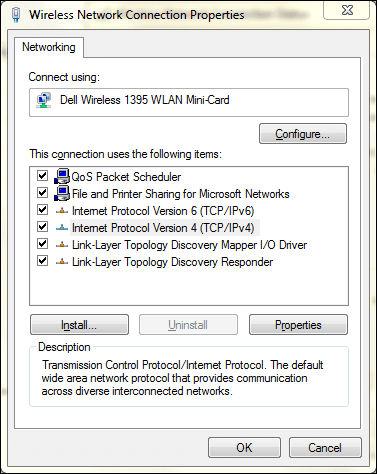The height and width of the screenshot is (474, 377).
Task: Uncheck the Mapper I/O Driver checkbox
Action: pyautogui.click(x=42, y=243)
